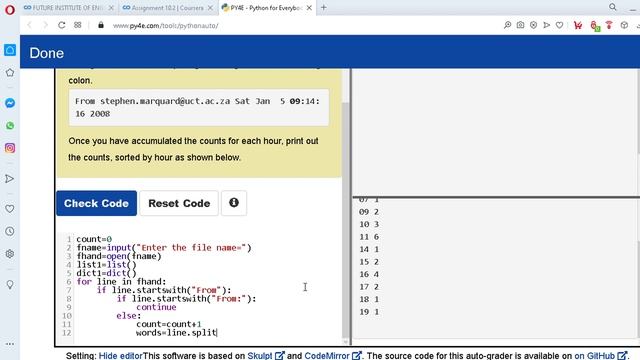The width and height of the screenshot is (640, 360).
Task: Click output row '10 3'
Action: 369,224
